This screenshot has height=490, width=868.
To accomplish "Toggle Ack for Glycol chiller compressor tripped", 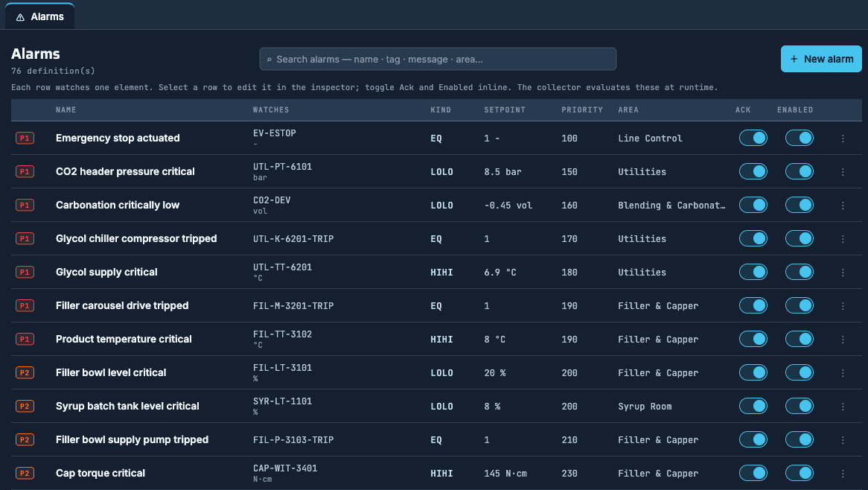I will 753,238.
